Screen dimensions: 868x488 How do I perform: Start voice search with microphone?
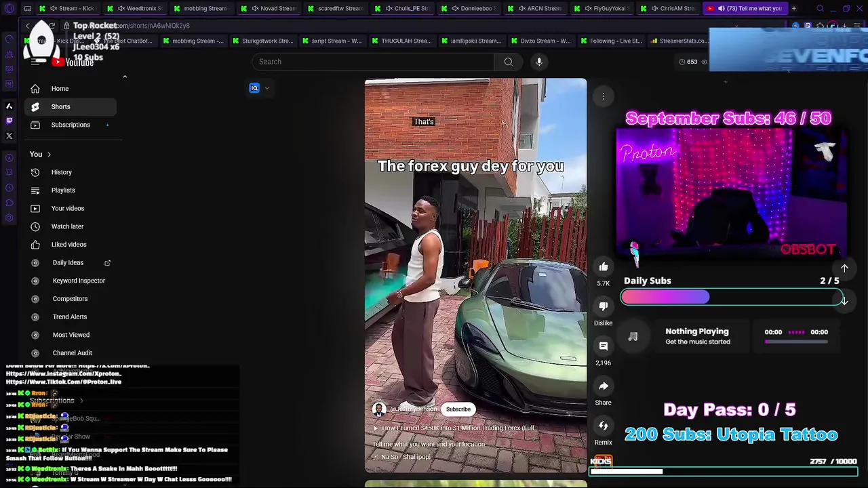539,62
